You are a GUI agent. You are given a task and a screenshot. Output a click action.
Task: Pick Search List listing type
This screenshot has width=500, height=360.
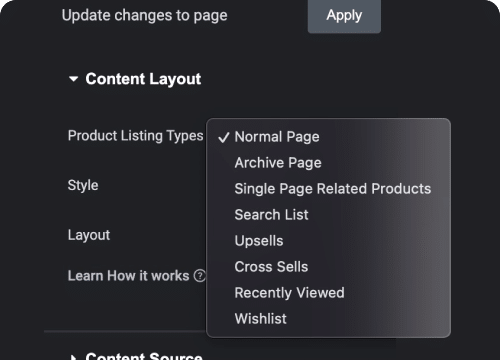pyautogui.click(x=328, y=215)
